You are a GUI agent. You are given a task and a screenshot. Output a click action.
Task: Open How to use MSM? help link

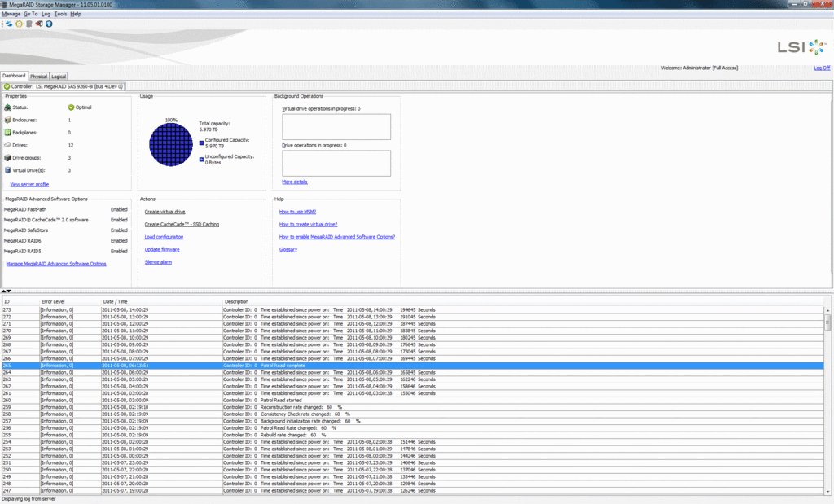point(298,212)
